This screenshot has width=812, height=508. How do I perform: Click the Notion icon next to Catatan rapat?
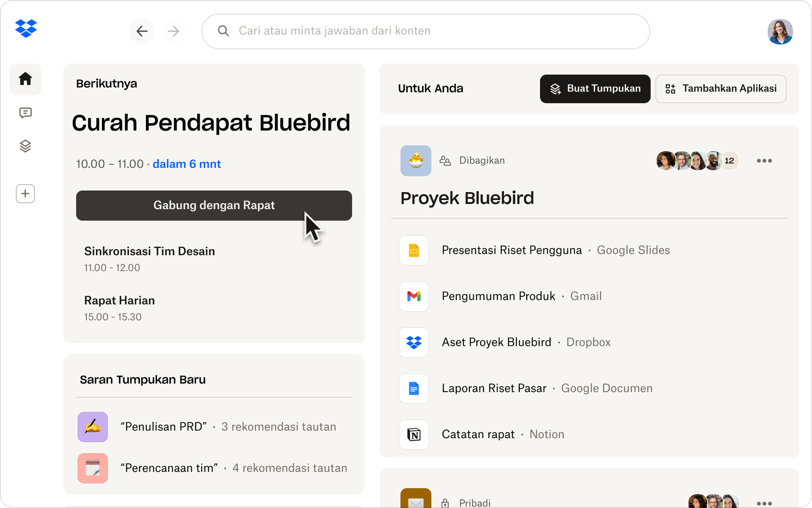(x=414, y=434)
